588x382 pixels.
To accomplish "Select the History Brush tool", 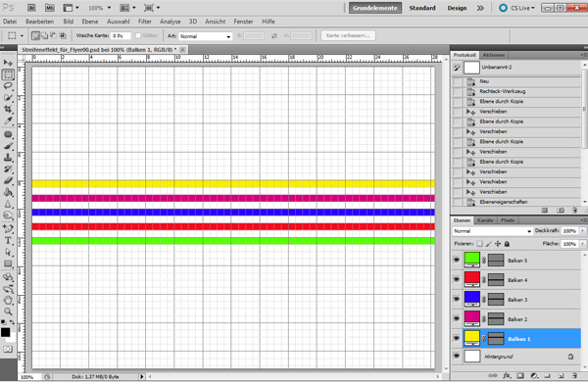I will pos(8,169).
